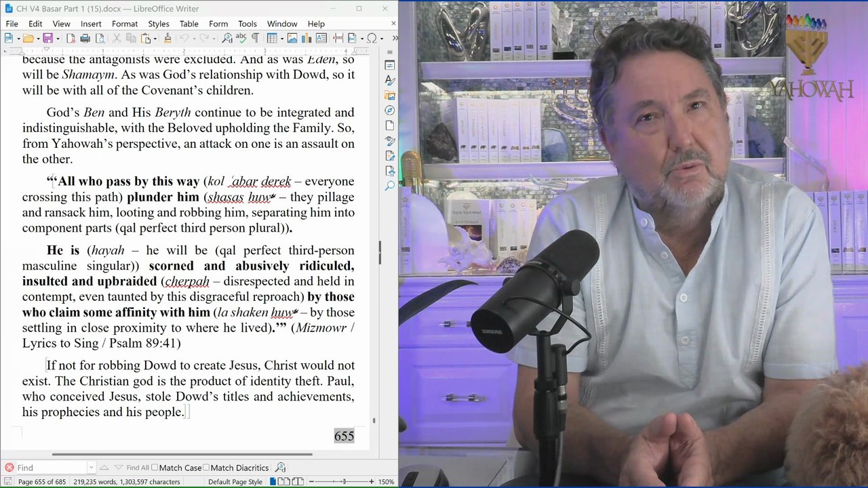This screenshot has width=868, height=488.
Task: Open the folder Open icon
Action: 28,38
